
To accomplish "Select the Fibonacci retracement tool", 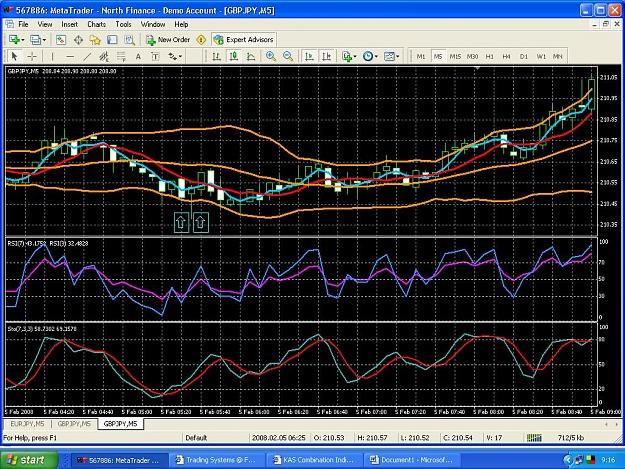I will [x=121, y=57].
